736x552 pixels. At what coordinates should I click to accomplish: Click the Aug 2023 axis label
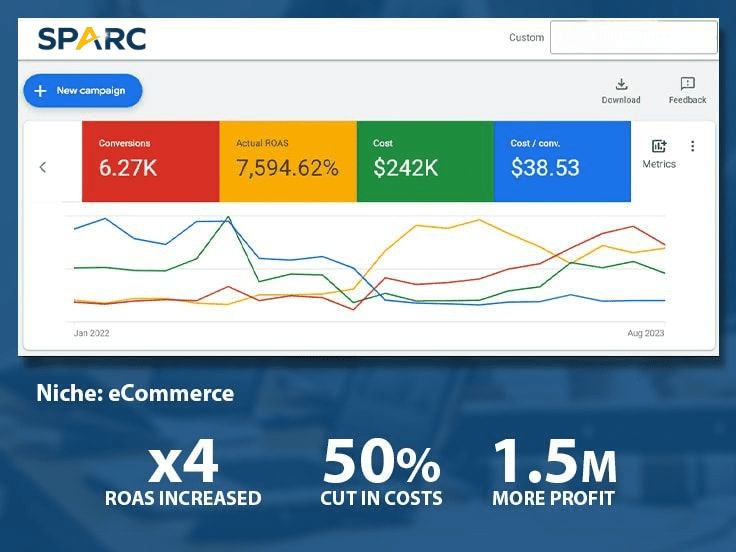(x=645, y=333)
